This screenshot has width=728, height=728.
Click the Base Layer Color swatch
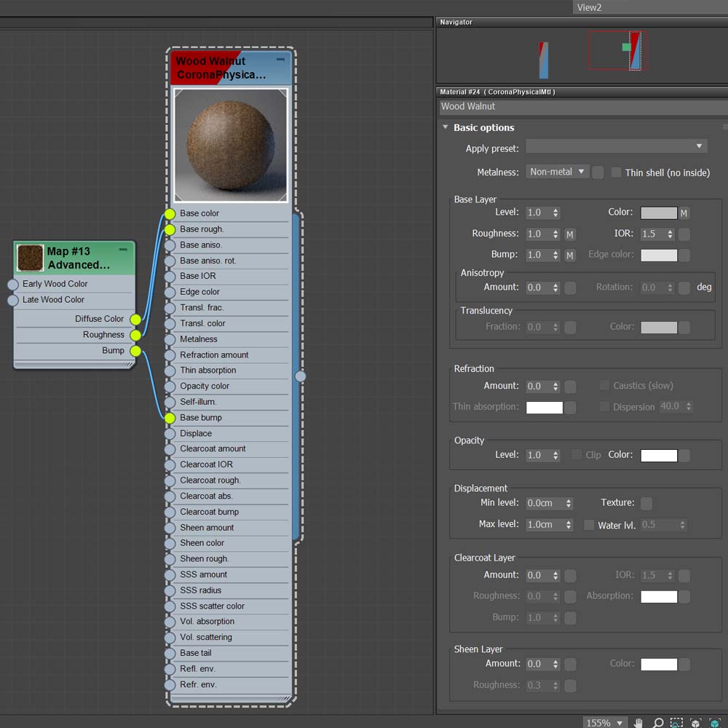pyautogui.click(x=658, y=213)
